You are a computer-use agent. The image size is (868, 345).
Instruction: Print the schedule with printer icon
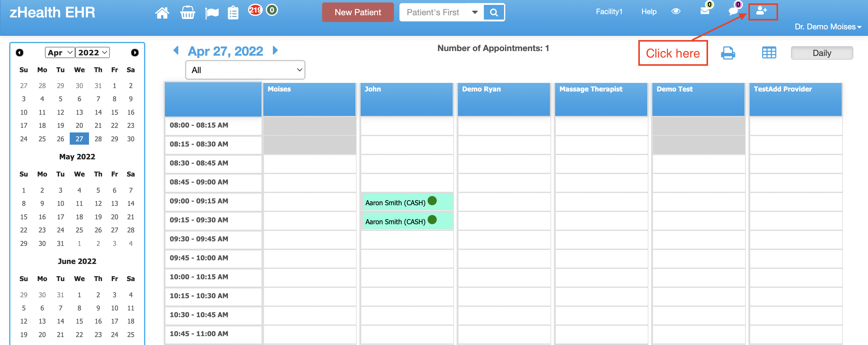click(x=728, y=53)
